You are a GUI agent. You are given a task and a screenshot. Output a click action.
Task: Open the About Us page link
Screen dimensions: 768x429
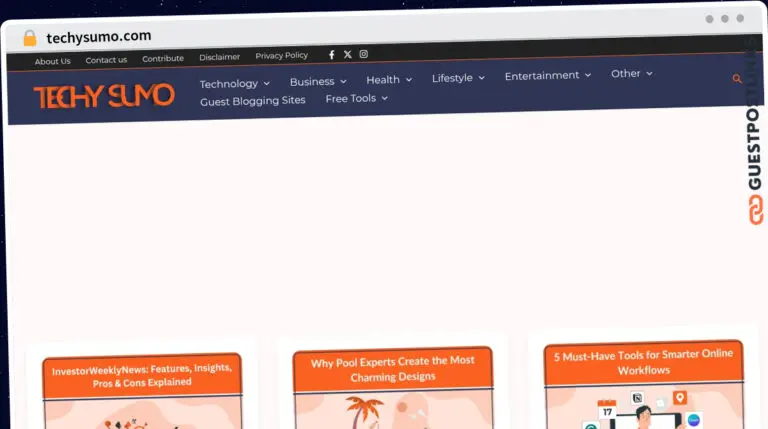[53, 61]
